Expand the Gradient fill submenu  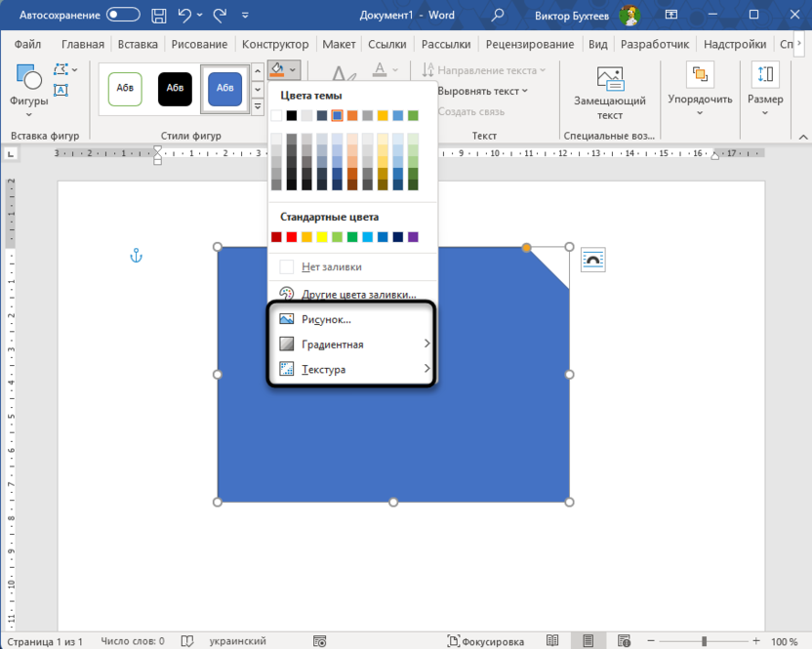click(351, 345)
